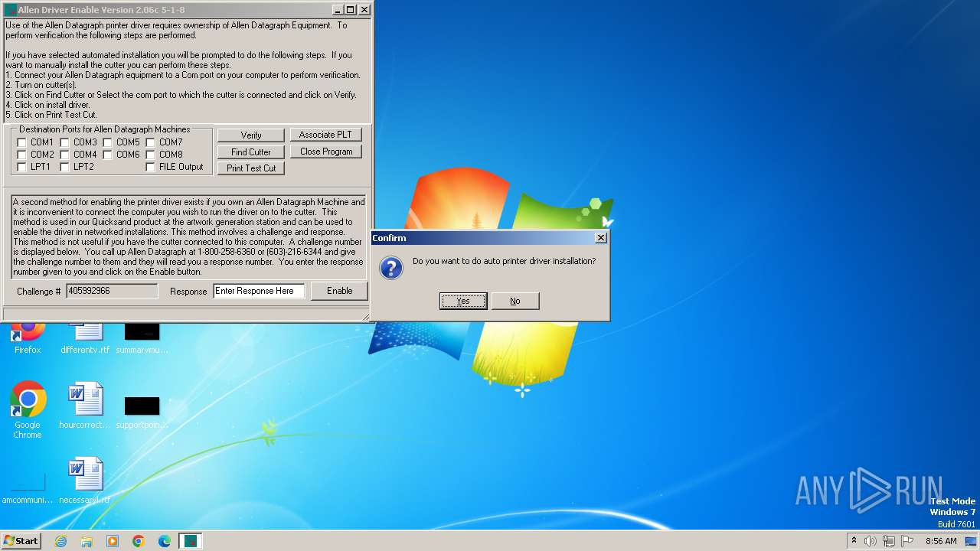Open Chrome from the taskbar
The image size is (980, 551).
tap(139, 541)
